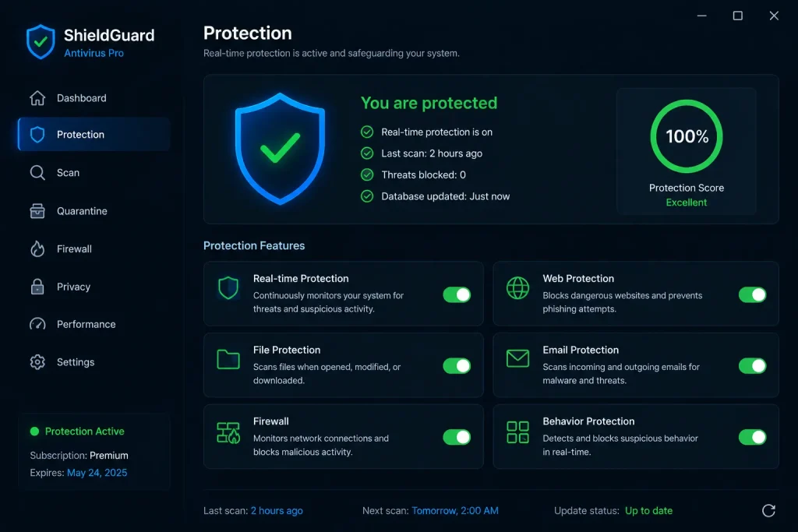
Task: Click the check icon beside Database updated
Action: click(x=367, y=196)
